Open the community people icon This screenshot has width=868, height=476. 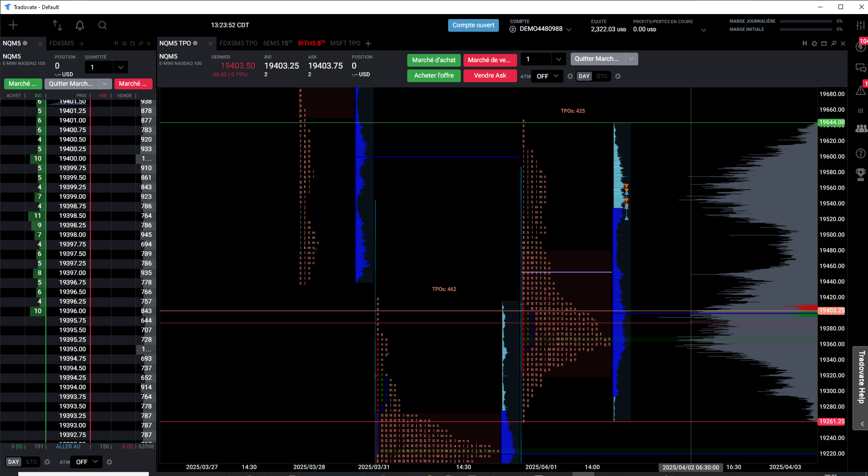tap(860, 129)
